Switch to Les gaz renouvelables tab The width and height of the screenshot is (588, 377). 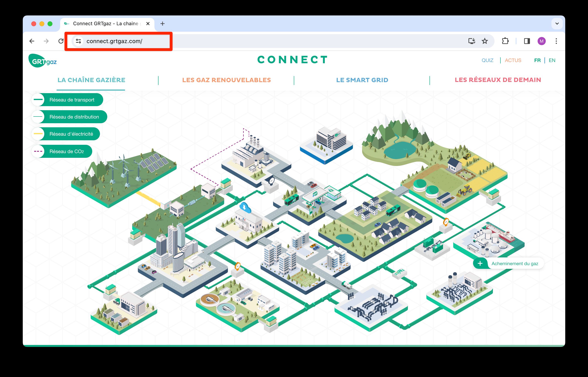(226, 80)
